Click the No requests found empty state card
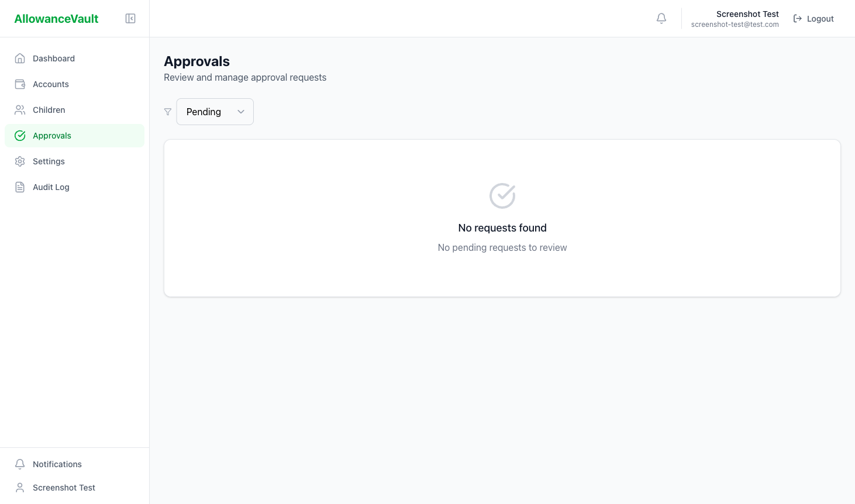 click(502, 218)
